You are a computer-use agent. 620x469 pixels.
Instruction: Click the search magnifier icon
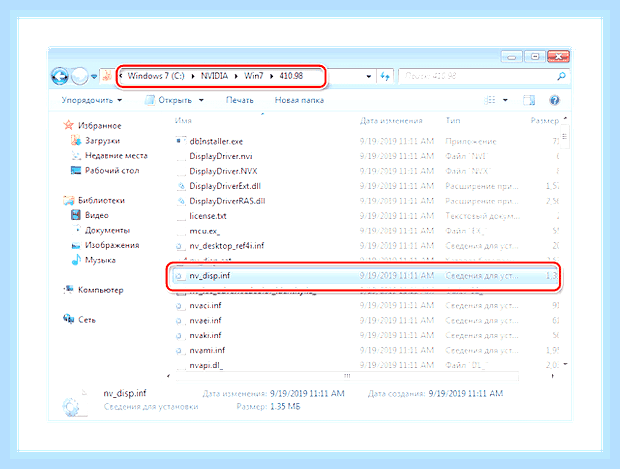pos(561,76)
